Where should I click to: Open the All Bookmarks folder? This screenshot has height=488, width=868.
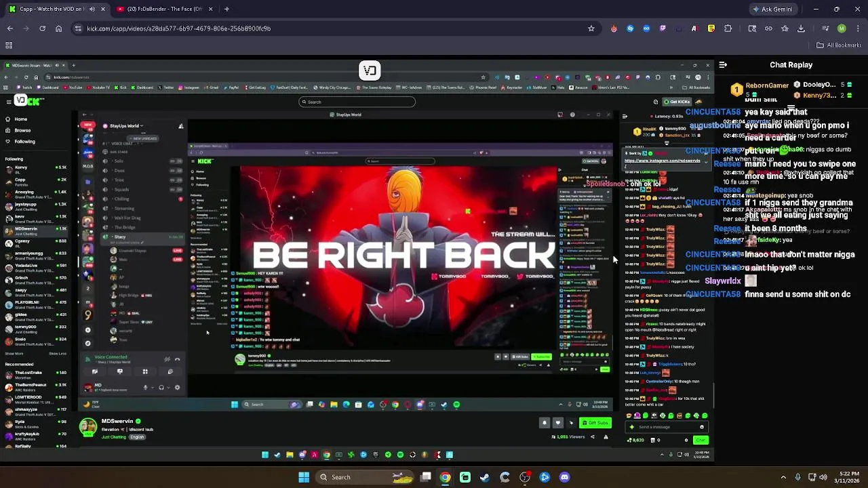(839, 45)
